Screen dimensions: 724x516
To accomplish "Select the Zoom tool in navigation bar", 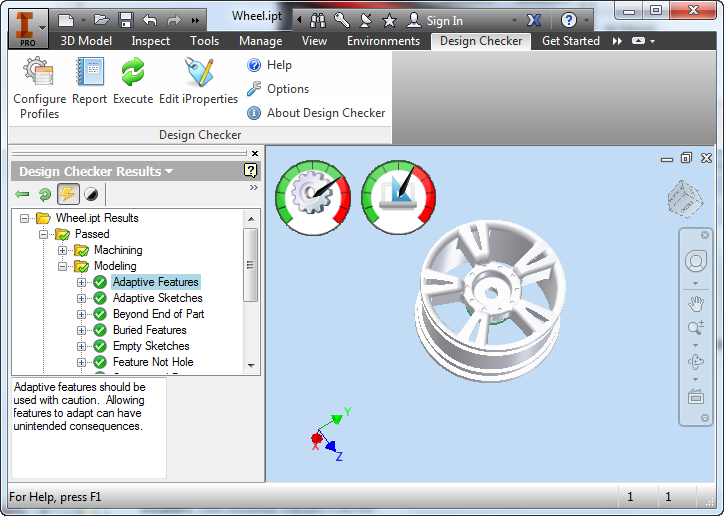I will tap(696, 328).
